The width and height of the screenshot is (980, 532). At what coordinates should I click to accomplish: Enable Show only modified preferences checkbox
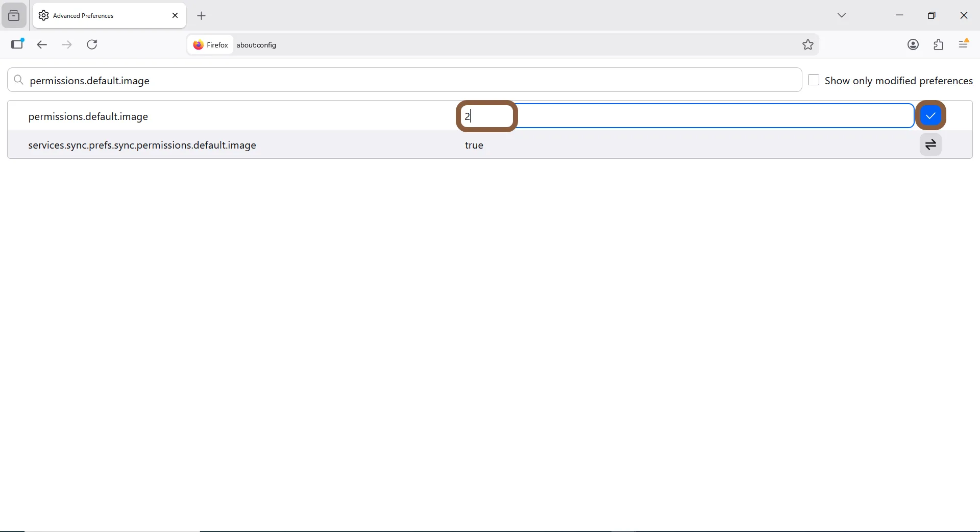(814, 81)
